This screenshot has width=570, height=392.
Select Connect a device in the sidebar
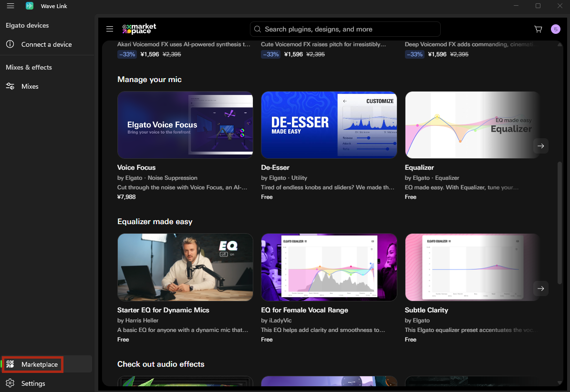(47, 44)
